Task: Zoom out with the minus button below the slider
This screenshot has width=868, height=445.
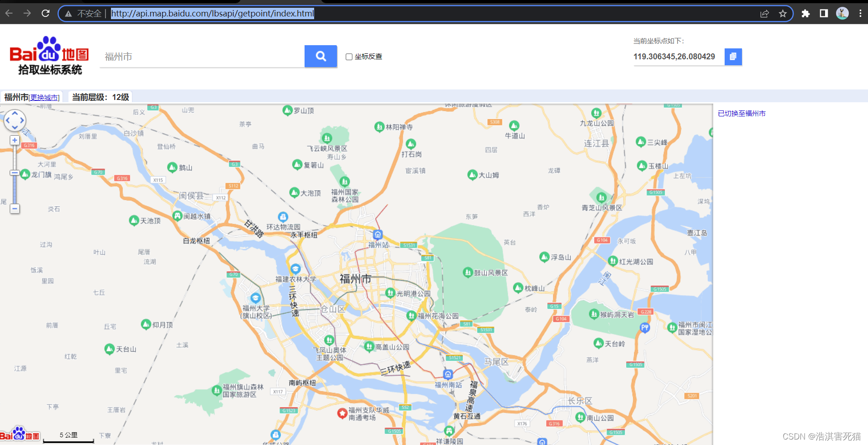Action: click(x=15, y=209)
